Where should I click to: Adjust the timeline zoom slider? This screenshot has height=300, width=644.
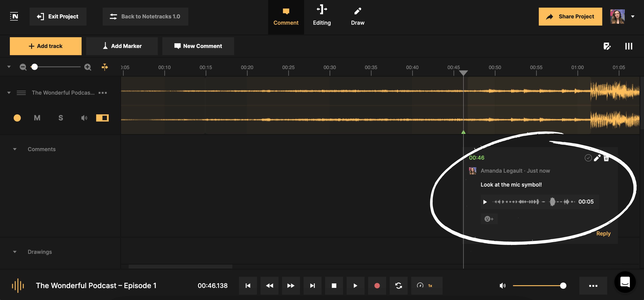pyautogui.click(x=35, y=67)
